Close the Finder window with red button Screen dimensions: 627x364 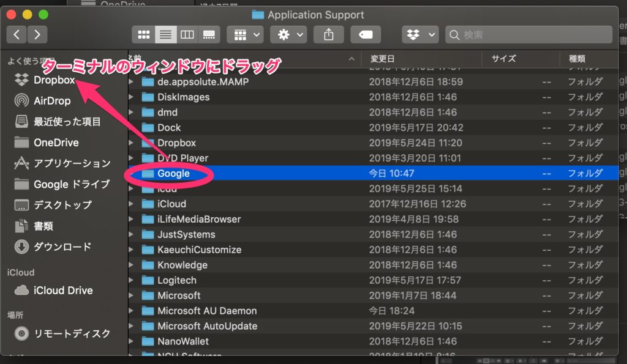pyautogui.click(x=11, y=15)
